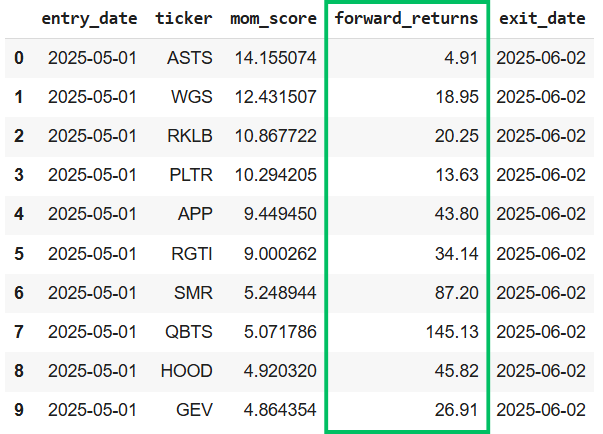Select ticker cell RGTI
This screenshot has width=603, height=434.
pyautogui.click(x=192, y=254)
